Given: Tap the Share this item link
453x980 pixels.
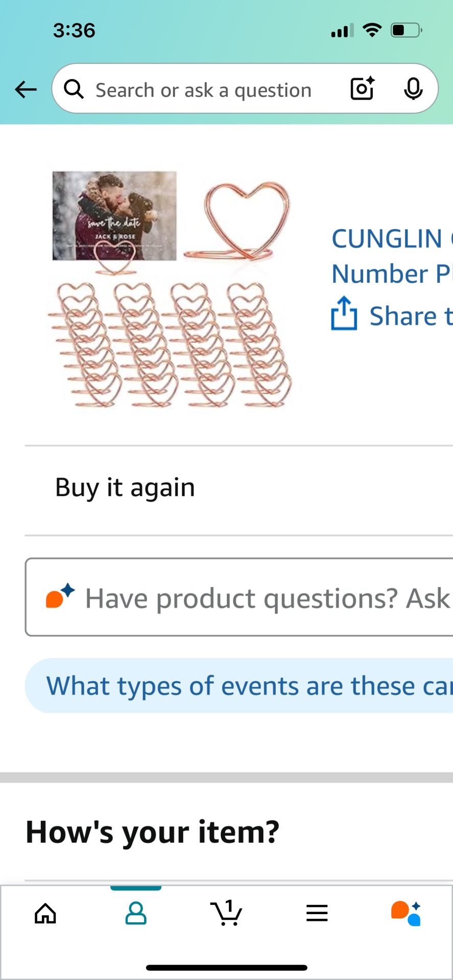Looking at the screenshot, I should (x=411, y=316).
